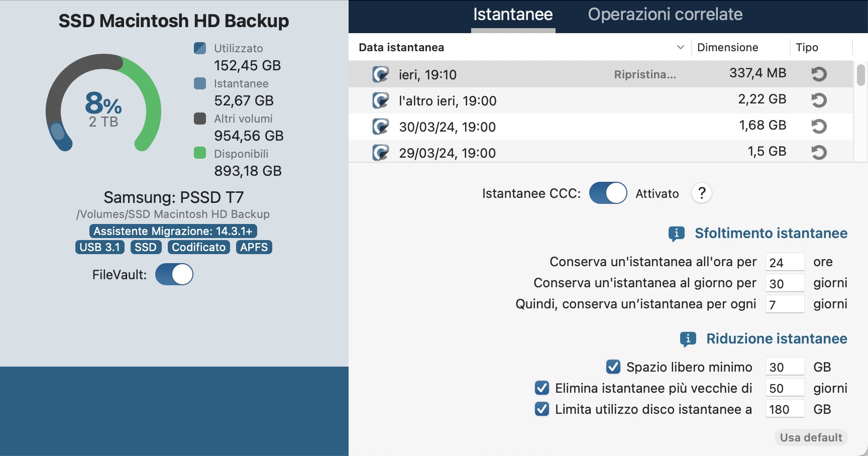Click the SSD Macintosh HD Backup title
This screenshot has height=456, width=868.
(x=174, y=21)
